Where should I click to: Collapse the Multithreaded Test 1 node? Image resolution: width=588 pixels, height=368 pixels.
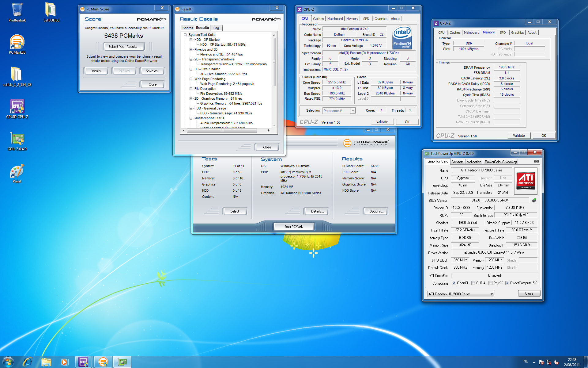191,118
